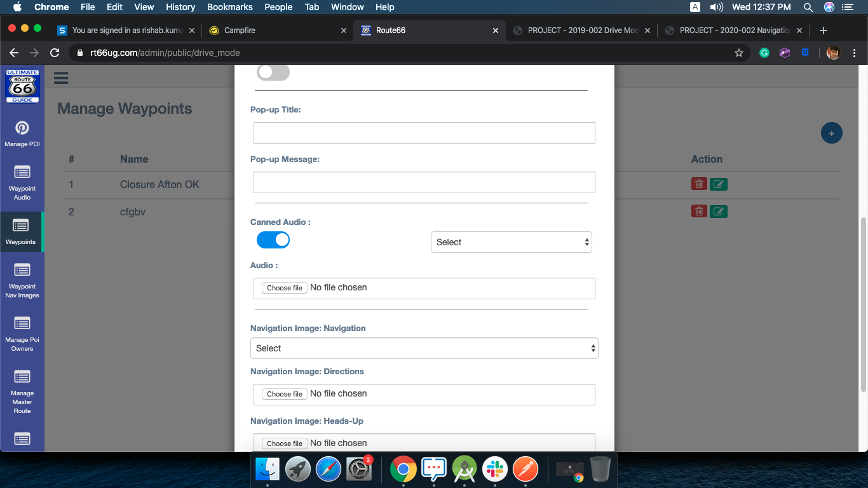Open the Canned Audio Select dropdown
The image size is (868, 488).
coord(511,242)
